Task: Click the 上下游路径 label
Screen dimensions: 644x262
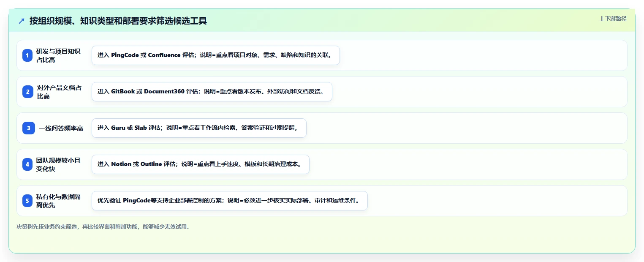Action: pos(613,19)
